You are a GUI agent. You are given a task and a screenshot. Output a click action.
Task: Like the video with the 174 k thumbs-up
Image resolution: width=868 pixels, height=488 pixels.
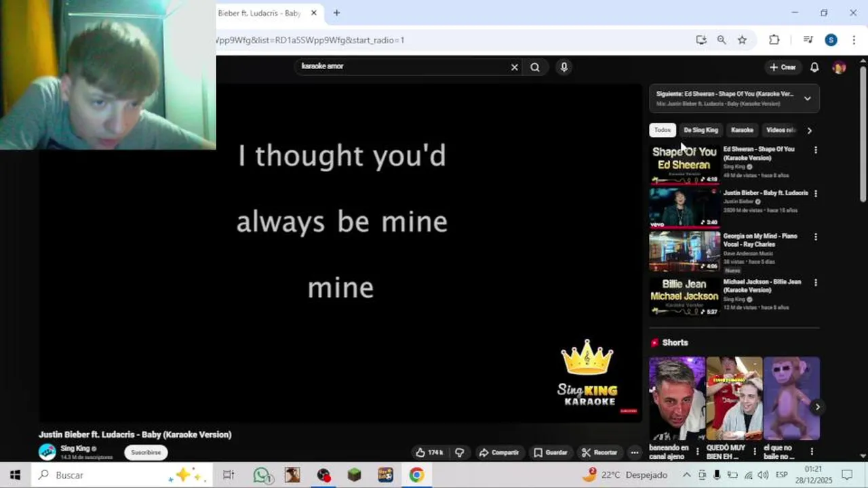click(x=429, y=452)
